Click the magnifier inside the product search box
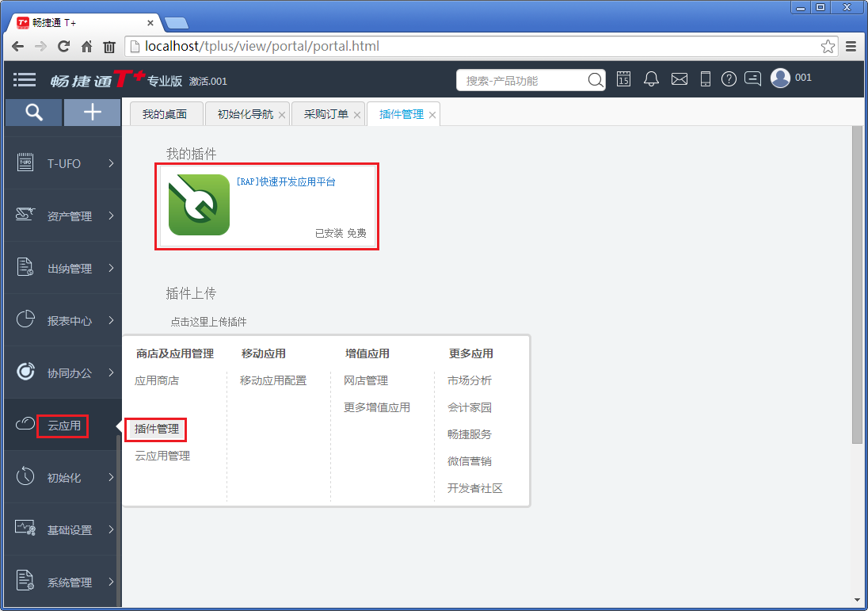868x611 pixels. tap(596, 80)
